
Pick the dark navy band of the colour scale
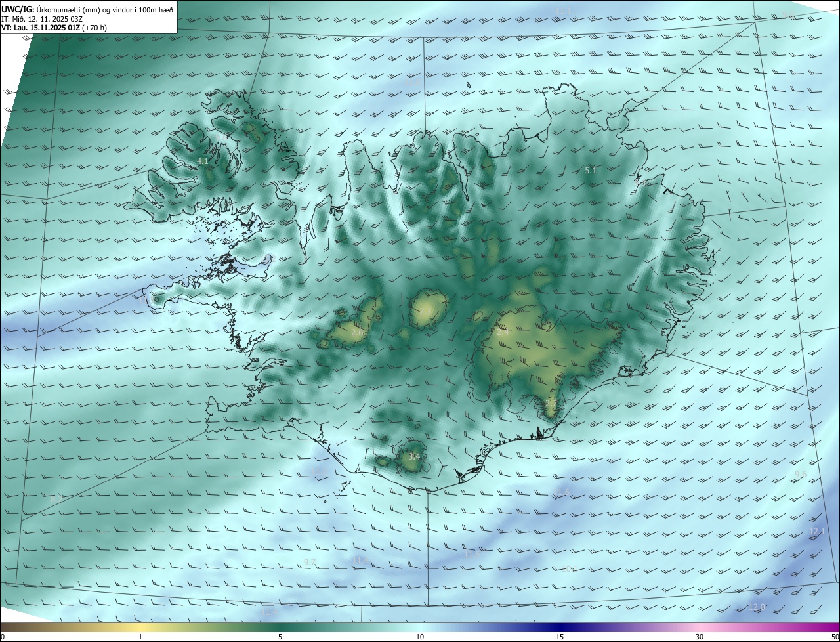[x=560, y=627]
